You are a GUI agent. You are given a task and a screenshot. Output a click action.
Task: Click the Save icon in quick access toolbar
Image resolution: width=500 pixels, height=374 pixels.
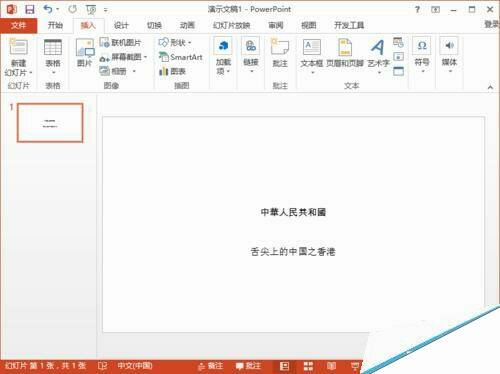30,9
